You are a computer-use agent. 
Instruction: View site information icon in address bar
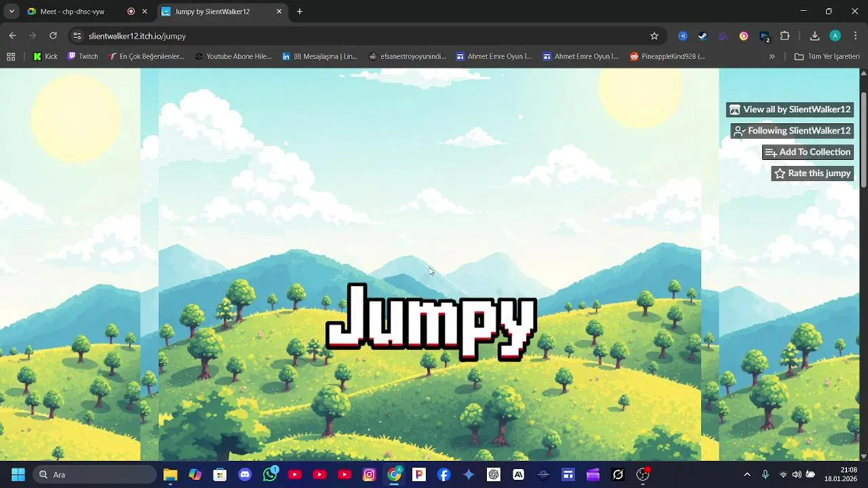(x=77, y=36)
